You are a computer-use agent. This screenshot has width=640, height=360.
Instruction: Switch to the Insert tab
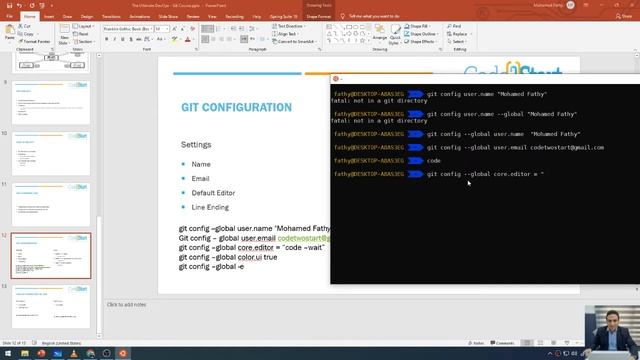pos(49,17)
